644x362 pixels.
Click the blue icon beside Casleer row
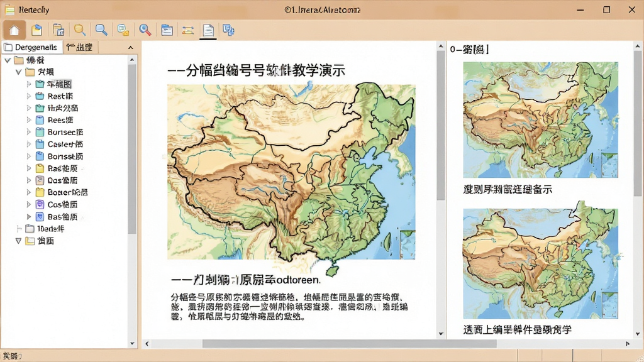point(40,144)
